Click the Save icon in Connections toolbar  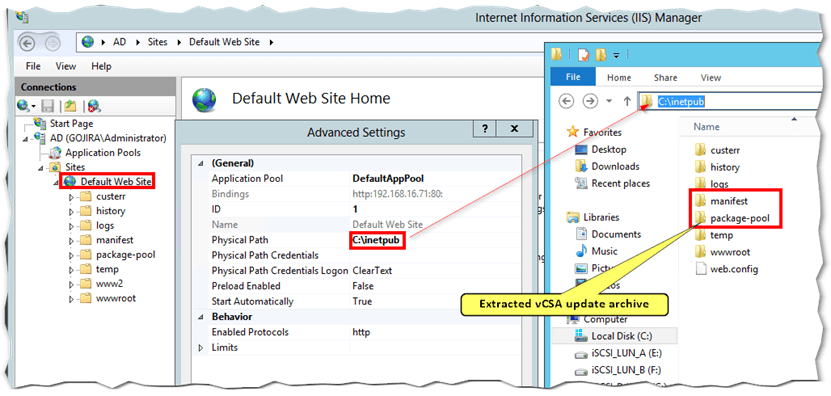point(48,106)
